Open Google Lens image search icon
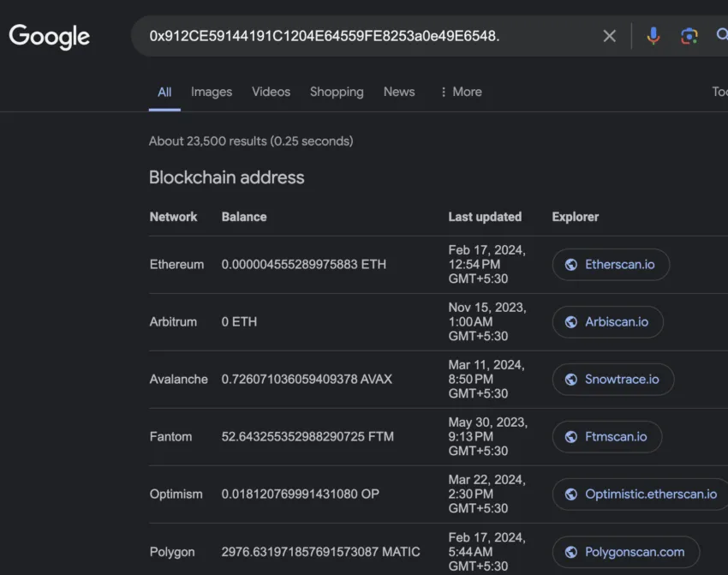 pos(689,36)
